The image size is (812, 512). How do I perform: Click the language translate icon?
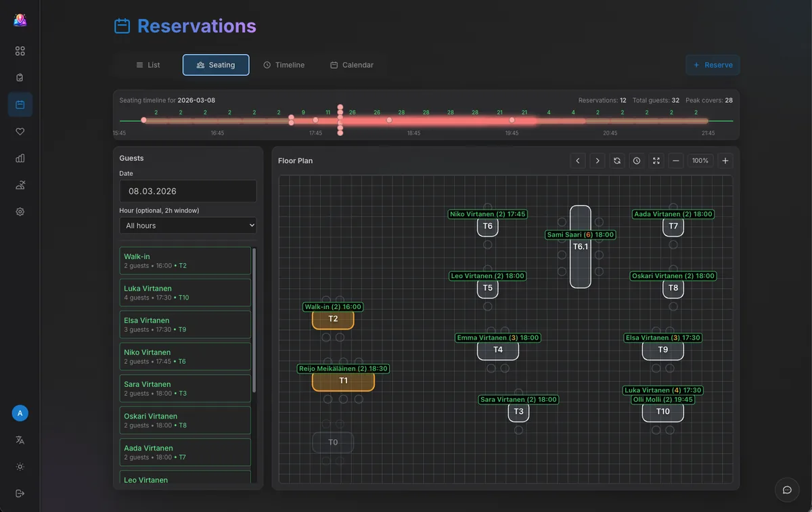click(x=20, y=440)
